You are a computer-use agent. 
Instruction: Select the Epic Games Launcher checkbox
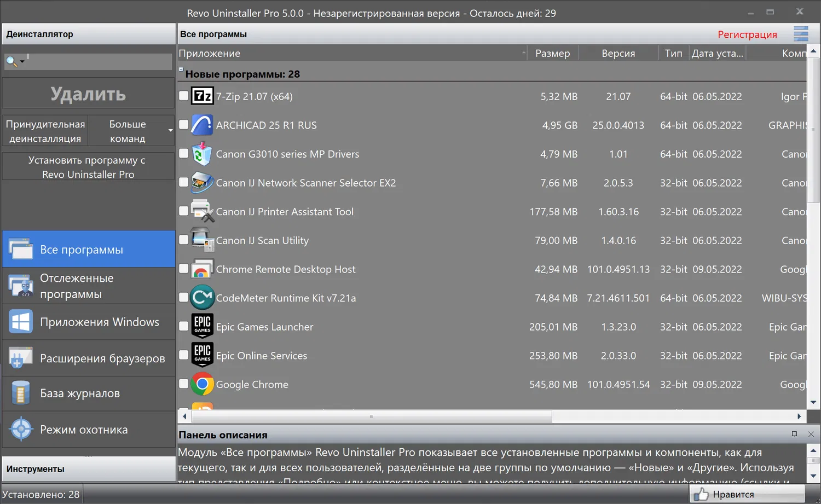[x=184, y=326]
